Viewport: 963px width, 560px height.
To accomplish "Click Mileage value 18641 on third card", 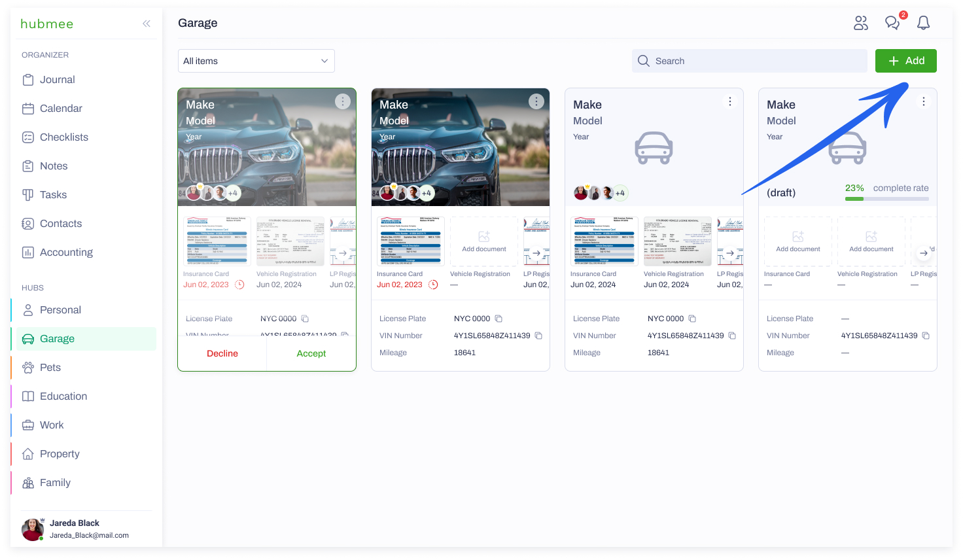I will point(658,353).
